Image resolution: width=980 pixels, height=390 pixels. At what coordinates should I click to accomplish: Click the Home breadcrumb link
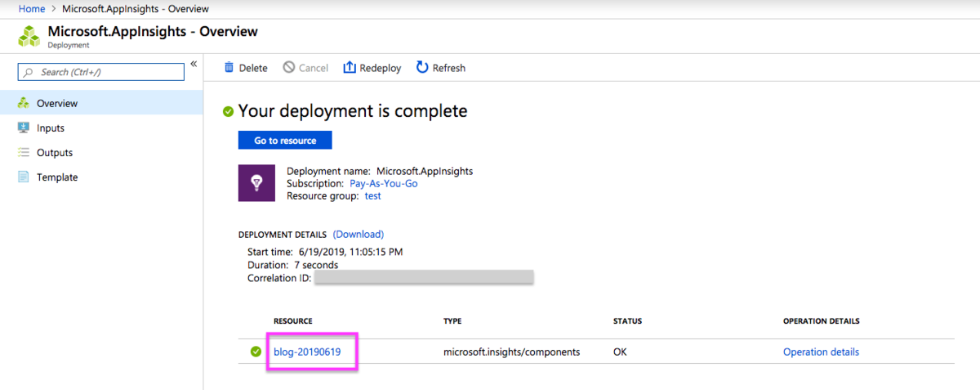coord(31,9)
